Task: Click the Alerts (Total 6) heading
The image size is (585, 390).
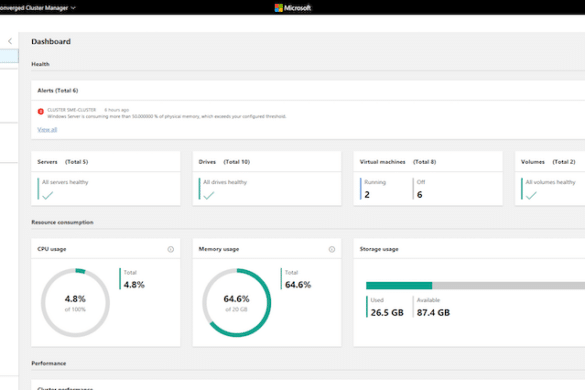Action: tap(58, 90)
